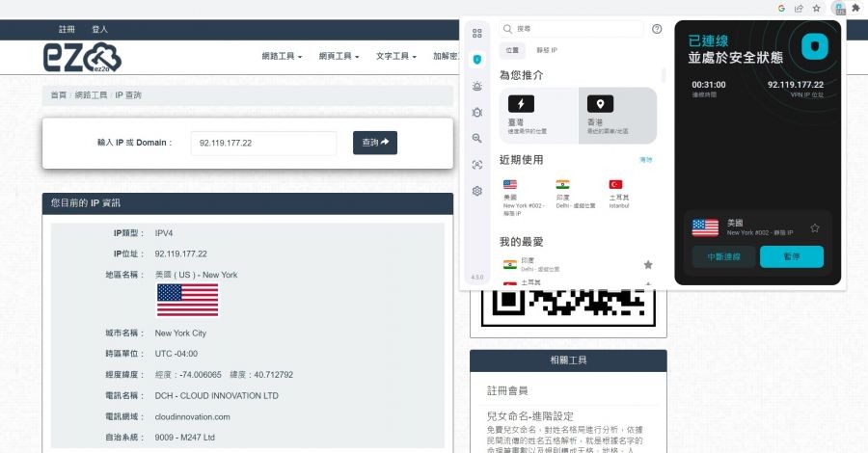Image resolution: width=868 pixels, height=453 pixels.
Task: Open the Antivirus bug icon in sidebar
Action: [x=476, y=112]
